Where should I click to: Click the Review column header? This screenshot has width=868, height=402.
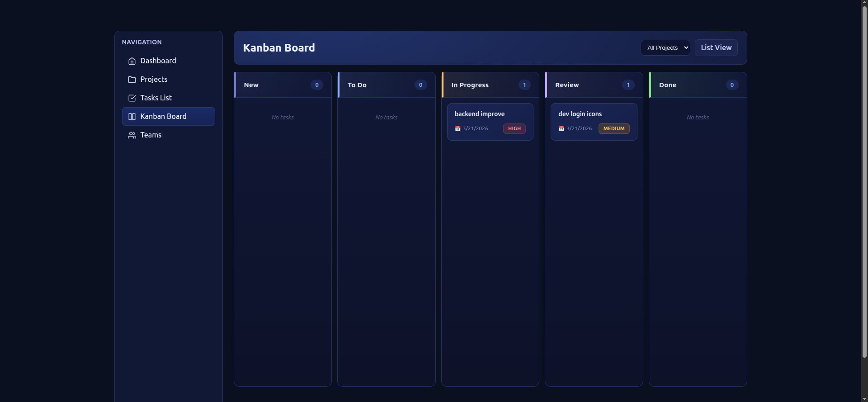594,85
